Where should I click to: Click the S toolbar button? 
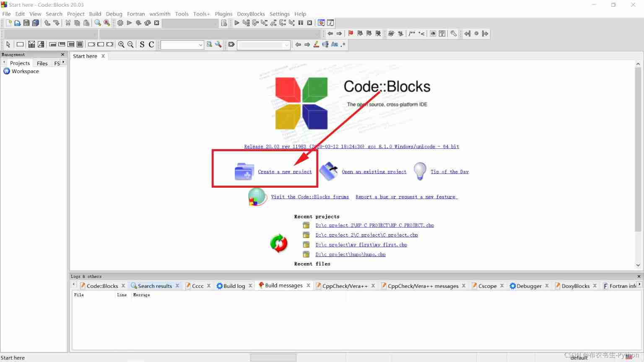coord(142,44)
